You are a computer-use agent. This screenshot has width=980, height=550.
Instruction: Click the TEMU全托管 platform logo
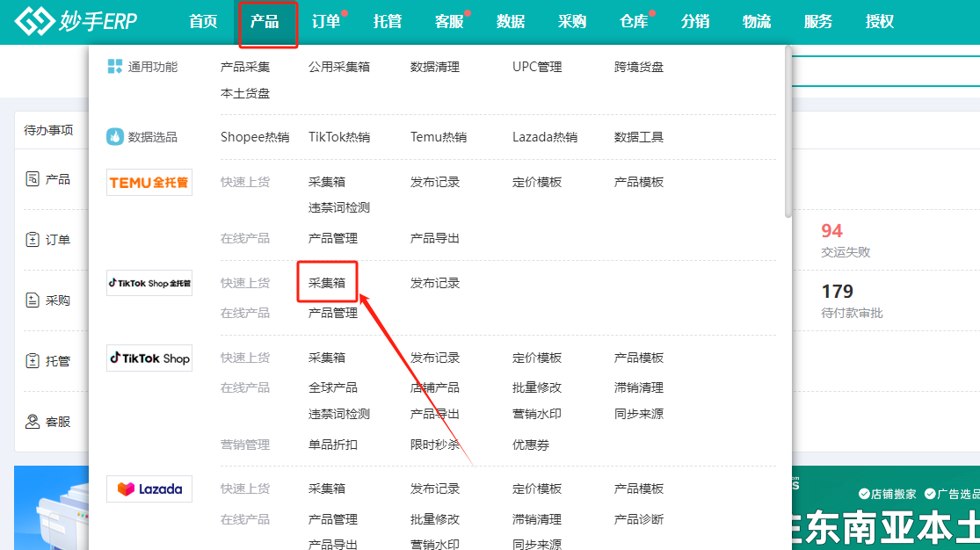[x=149, y=183]
